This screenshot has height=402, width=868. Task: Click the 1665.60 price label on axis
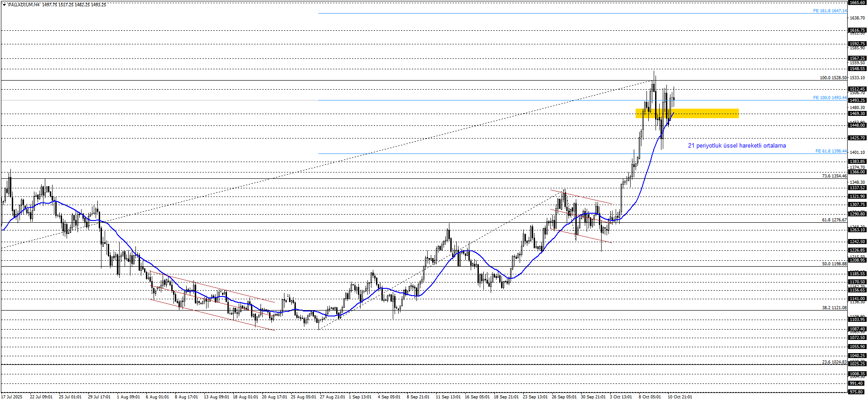point(857,3)
